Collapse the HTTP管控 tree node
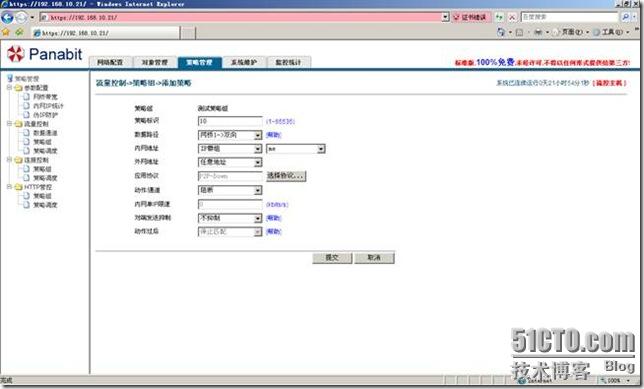This screenshot has height=389, width=644. pyautogui.click(x=9, y=186)
